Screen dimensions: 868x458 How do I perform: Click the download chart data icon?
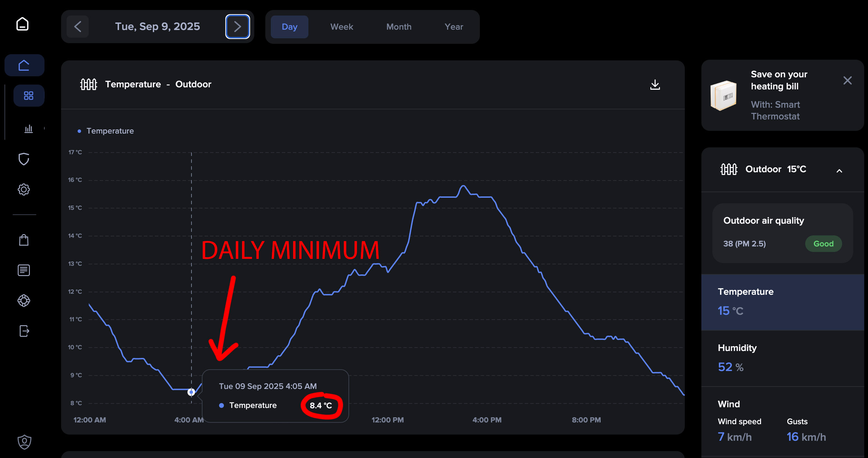(x=654, y=85)
